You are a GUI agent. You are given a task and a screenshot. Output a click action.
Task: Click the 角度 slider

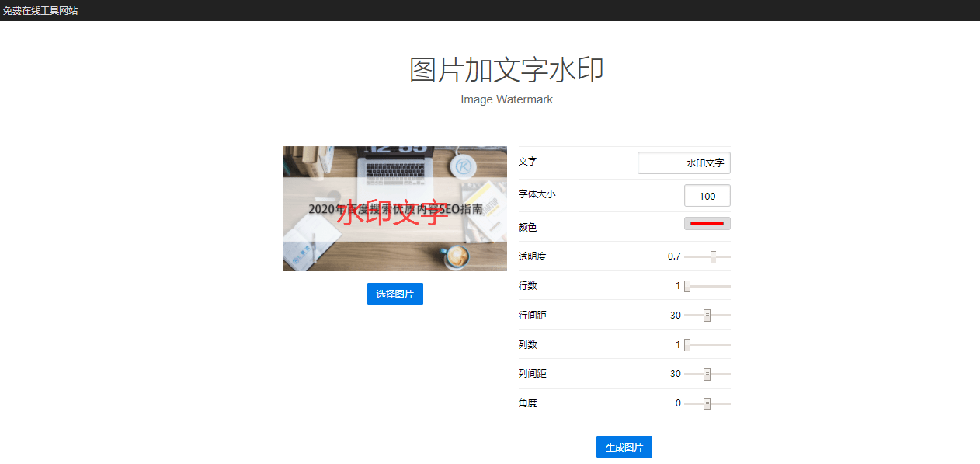pyautogui.click(x=707, y=403)
